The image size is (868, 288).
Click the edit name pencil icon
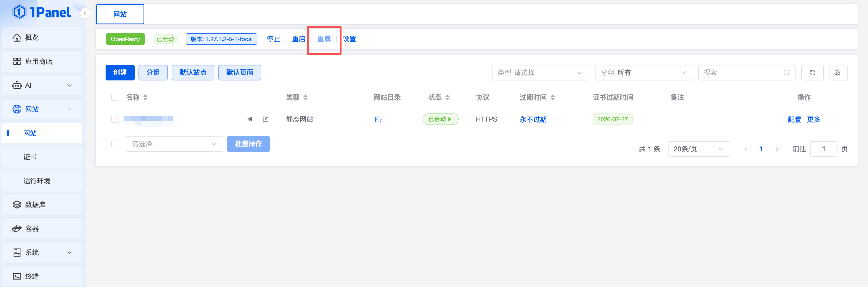(265, 119)
